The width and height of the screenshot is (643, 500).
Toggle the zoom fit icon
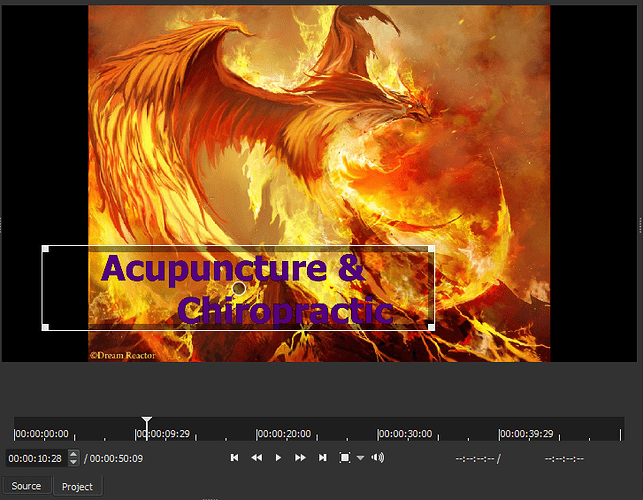point(345,457)
